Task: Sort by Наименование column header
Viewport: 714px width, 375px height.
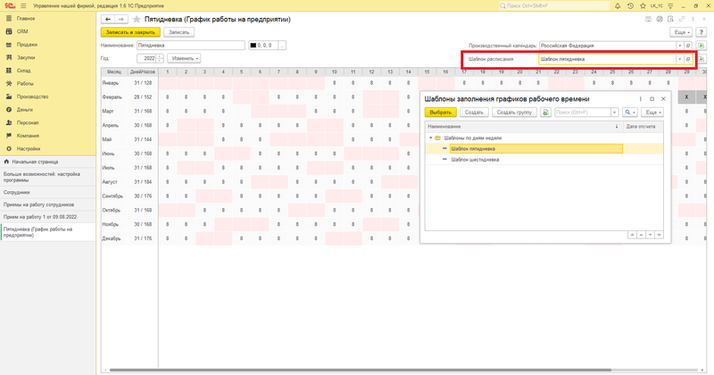Action: click(524, 127)
